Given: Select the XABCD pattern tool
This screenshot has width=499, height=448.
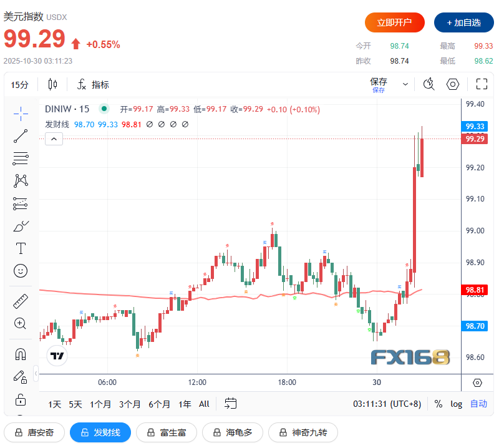Looking at the screenshot, I should [x=21, y=180].
